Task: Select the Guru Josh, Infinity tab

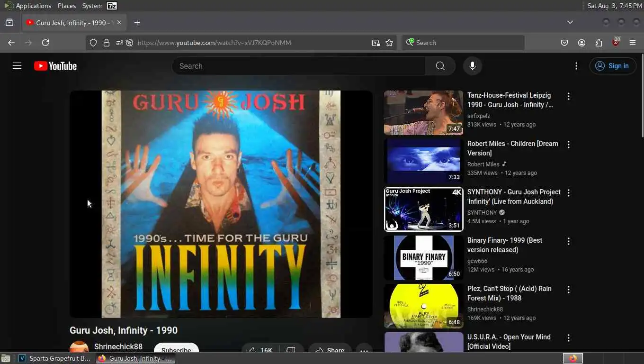Action: [x=74, y=22]
